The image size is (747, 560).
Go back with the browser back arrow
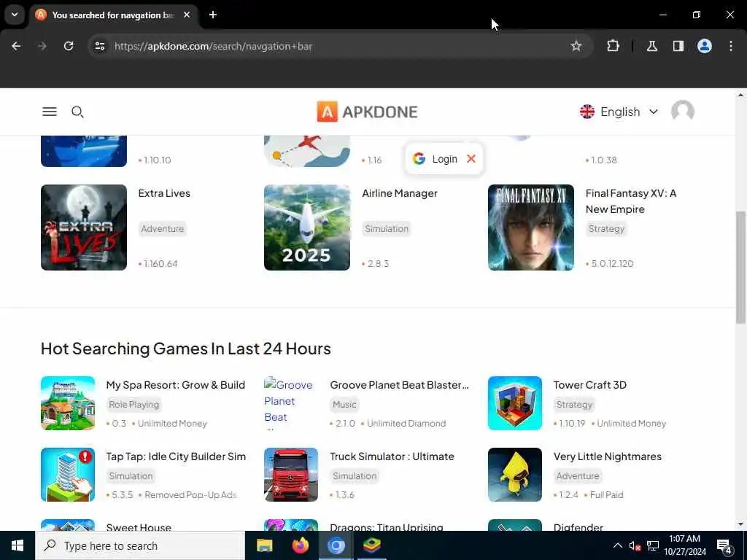pyautogui.click(x=16, y=46)
